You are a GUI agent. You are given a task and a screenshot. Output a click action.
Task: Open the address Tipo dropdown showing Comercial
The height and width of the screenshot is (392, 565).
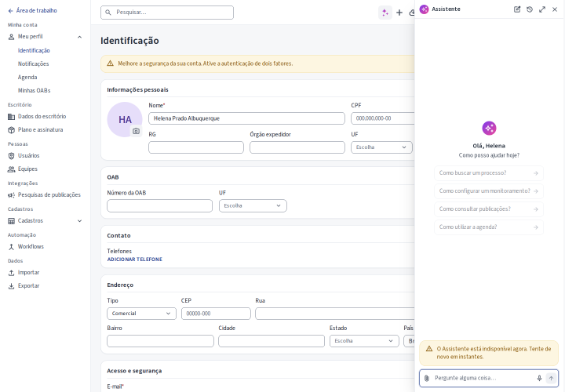[x=141, y=314]
